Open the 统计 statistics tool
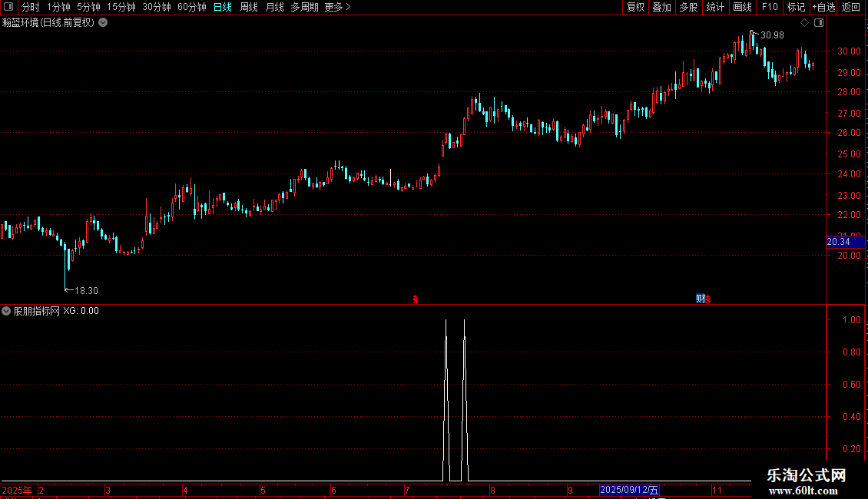868x499 pixels. click(715, 7)
